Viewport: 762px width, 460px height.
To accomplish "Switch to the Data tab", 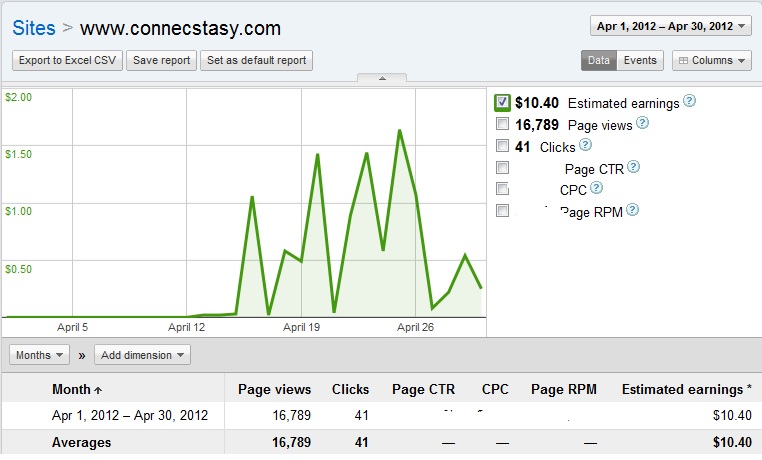I will click(x=599, y=60).
